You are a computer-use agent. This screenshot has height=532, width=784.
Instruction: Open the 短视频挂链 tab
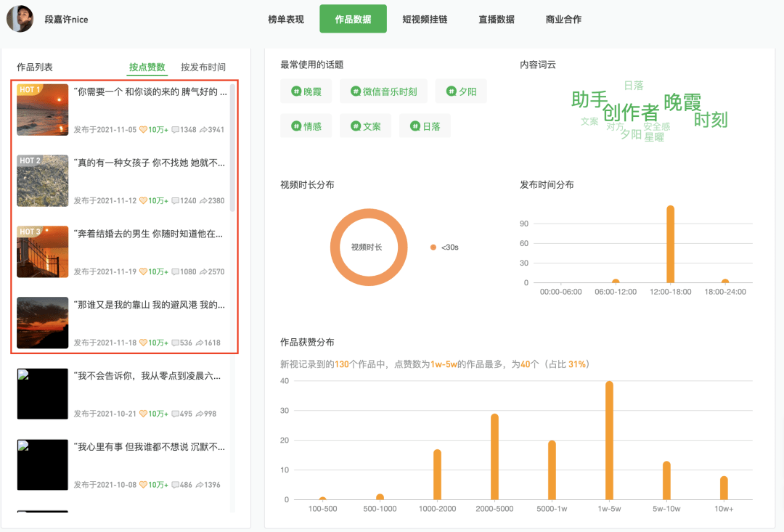[425, 19]
